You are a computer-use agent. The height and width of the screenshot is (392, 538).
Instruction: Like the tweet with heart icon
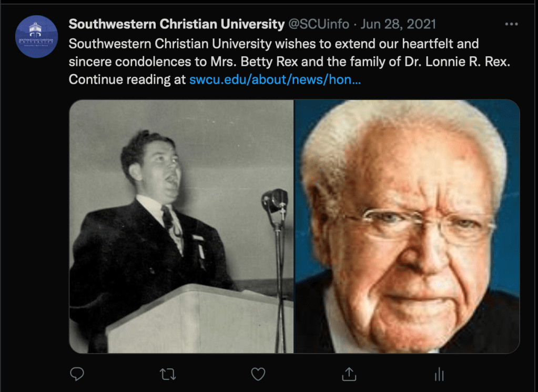tap(258, 374)
